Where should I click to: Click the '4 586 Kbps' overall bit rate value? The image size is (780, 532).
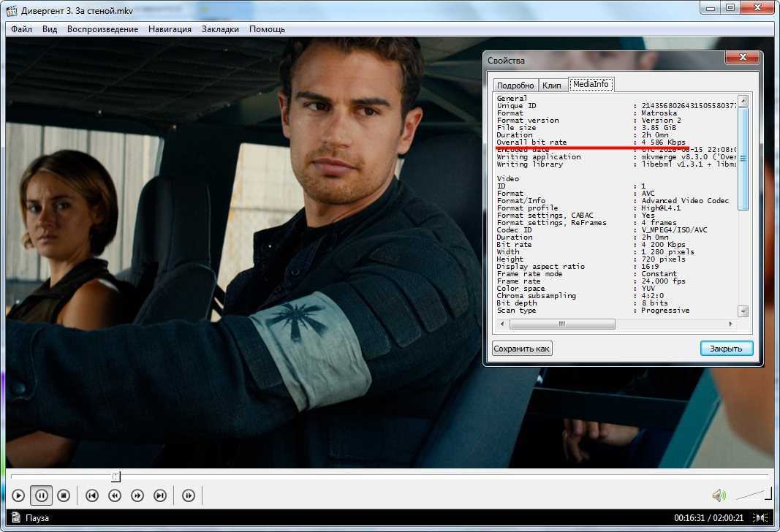coord(663,142)
